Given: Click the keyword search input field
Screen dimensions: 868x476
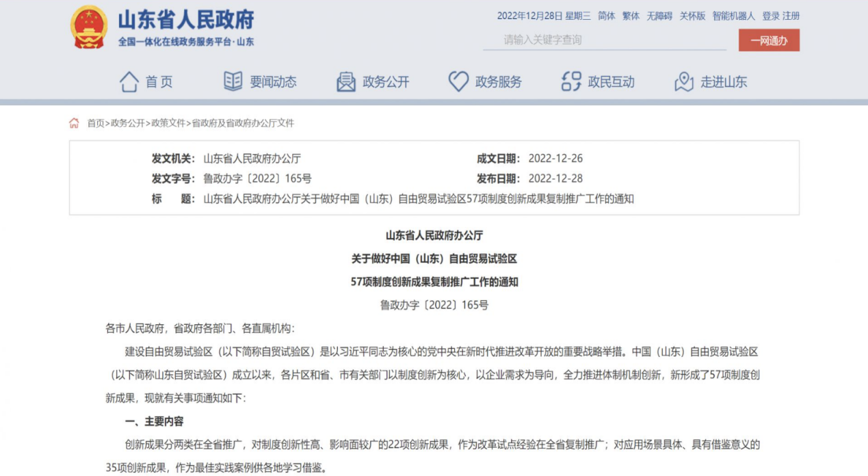Looking at the screenshot, I should pos(605,40).
